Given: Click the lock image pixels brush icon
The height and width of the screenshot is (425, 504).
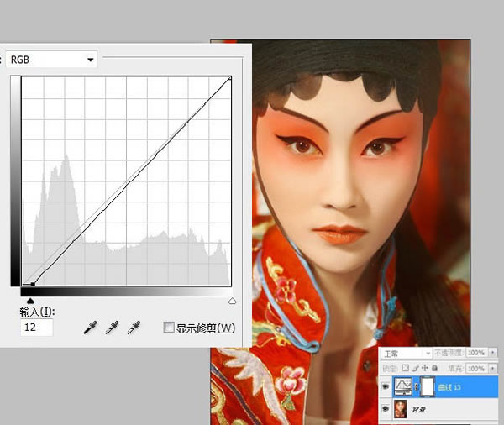Looking at the screenshot, I should pyautogui.click(x=415, y=367).
